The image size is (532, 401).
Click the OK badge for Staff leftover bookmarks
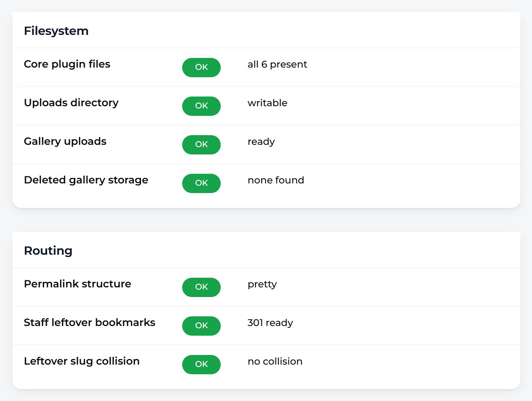(x=201, y=326)
